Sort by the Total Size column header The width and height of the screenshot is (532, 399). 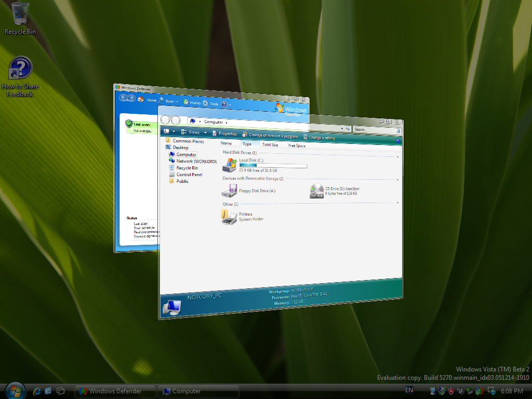point(272,144)
